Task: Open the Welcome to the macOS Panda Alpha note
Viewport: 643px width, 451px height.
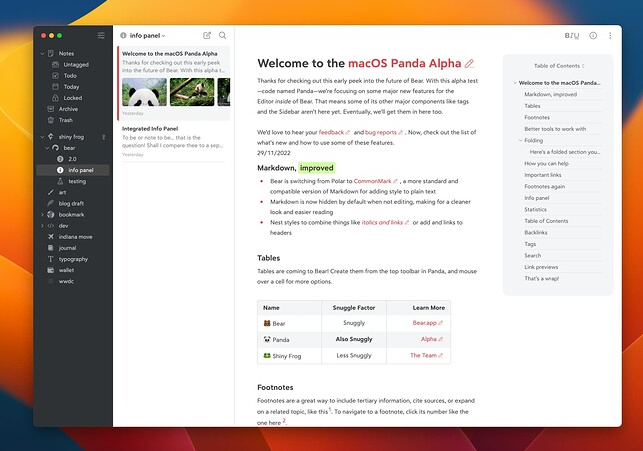Action: point(173,83)
